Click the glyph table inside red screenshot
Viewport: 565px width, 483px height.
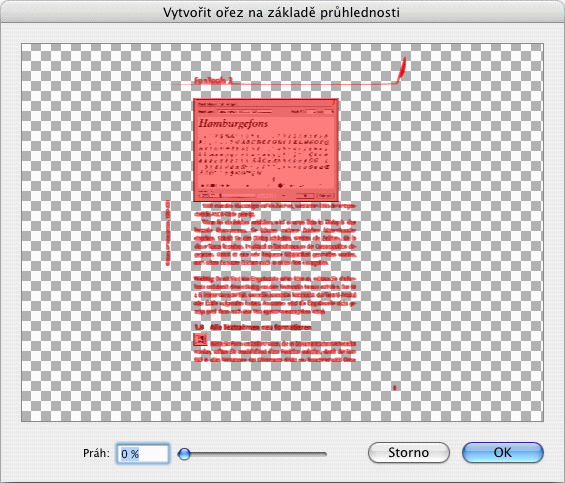point(264,154)
